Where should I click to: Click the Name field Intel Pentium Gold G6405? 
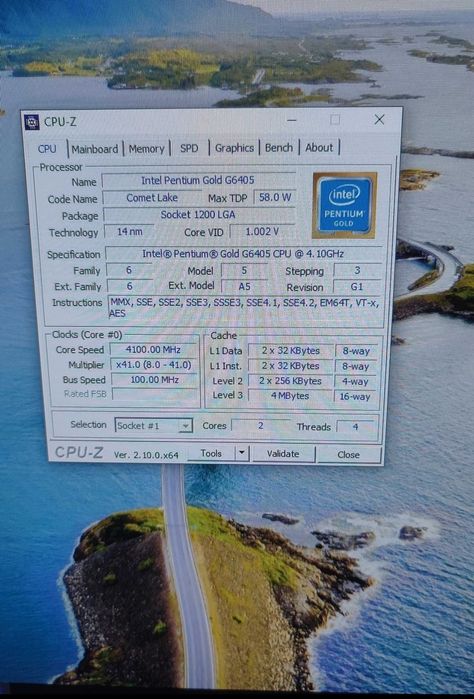198,181
